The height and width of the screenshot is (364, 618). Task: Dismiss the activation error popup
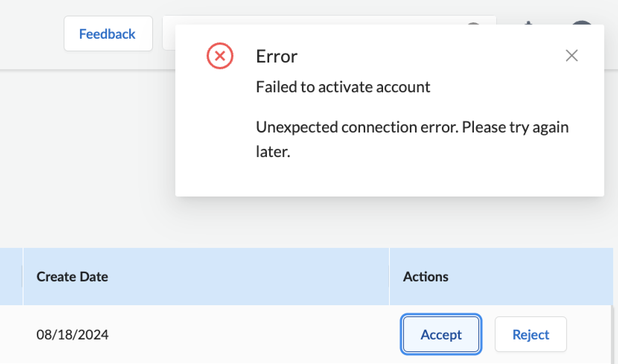pos(571,56)
